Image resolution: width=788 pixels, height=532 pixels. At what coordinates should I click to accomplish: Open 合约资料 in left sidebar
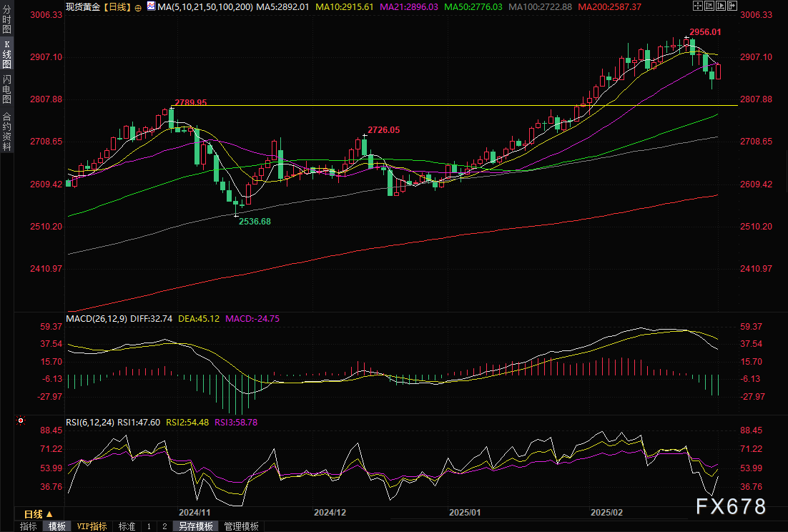click(x=7, y=131)
